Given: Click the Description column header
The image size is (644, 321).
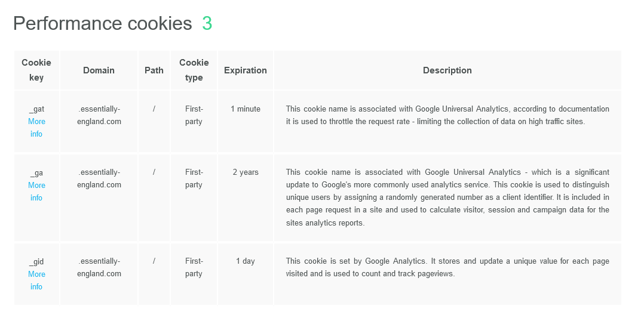Looking at the screenshot, I should point(447,70).
